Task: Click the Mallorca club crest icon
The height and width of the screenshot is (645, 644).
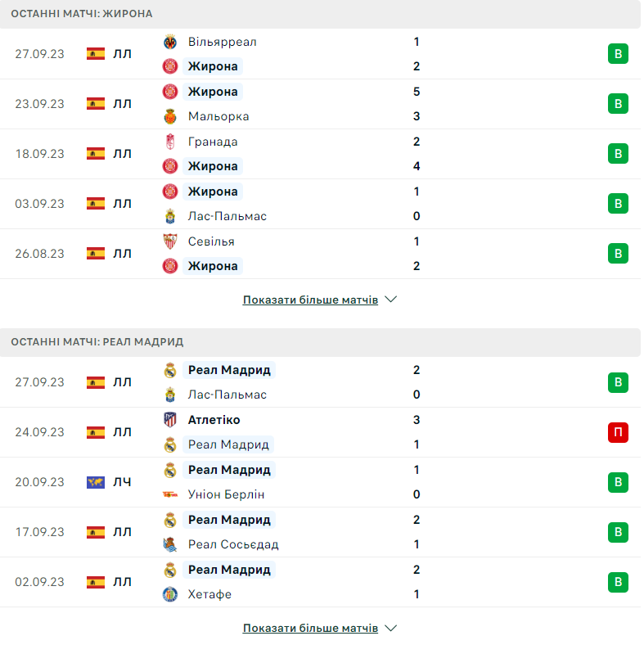Action: [x=170, y=116]
